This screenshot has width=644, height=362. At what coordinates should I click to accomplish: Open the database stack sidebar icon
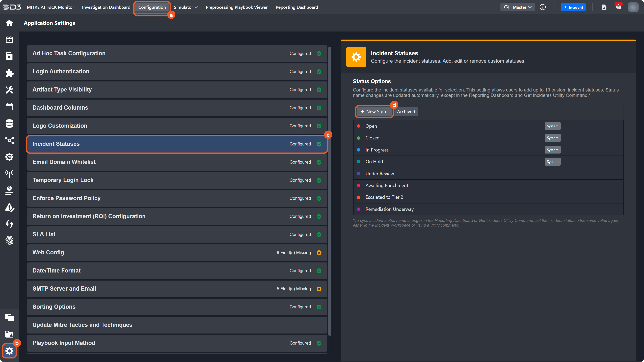coord(9,123)
